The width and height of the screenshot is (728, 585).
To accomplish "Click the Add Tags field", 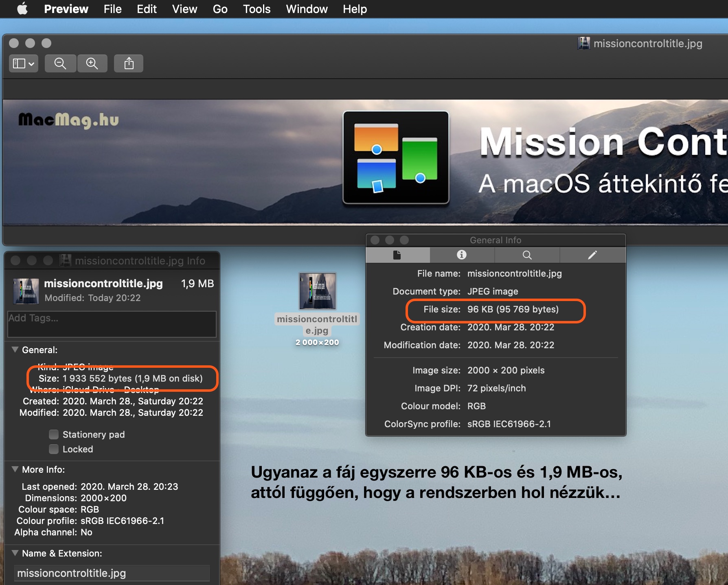I will [112, 324].
